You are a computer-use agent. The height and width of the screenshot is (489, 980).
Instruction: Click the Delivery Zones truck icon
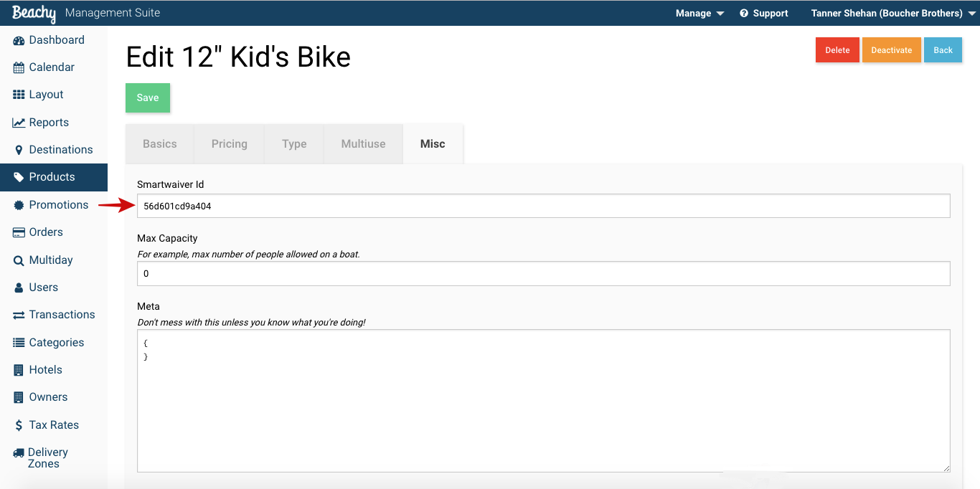coord(19,452)
